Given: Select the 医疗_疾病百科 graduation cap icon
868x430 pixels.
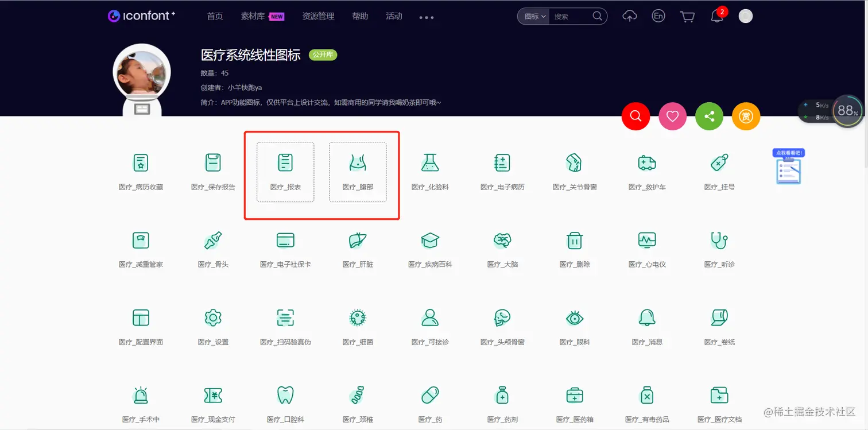Looking at the screenshot, I should pos(430,241).
